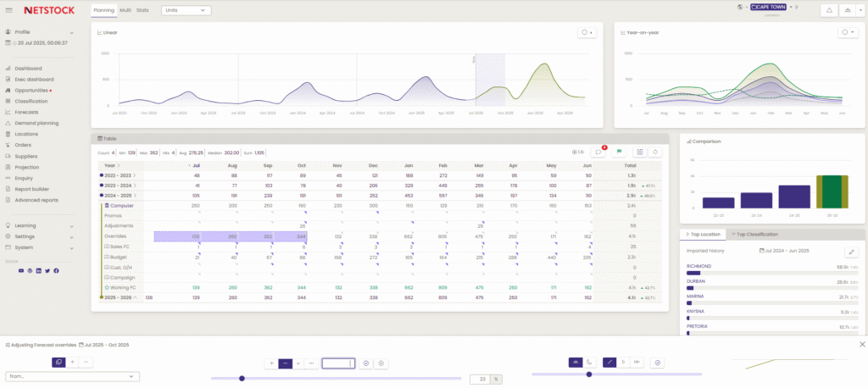
Task: Click the cancel X icon beside the value input
Action: coord(381,363)
